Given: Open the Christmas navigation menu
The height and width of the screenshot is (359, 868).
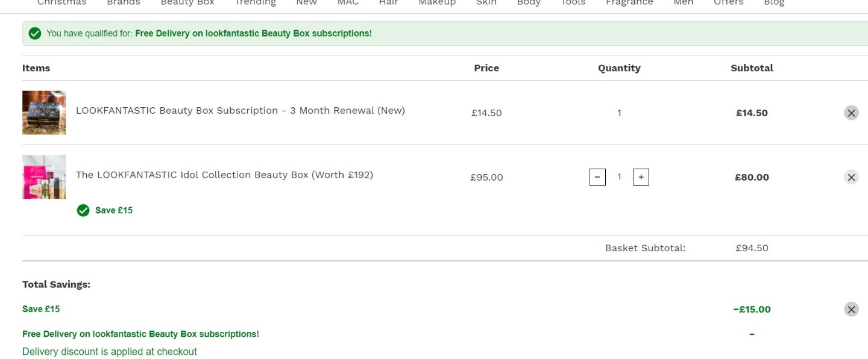Looking at the screenshot, I should tap(62, 2).
